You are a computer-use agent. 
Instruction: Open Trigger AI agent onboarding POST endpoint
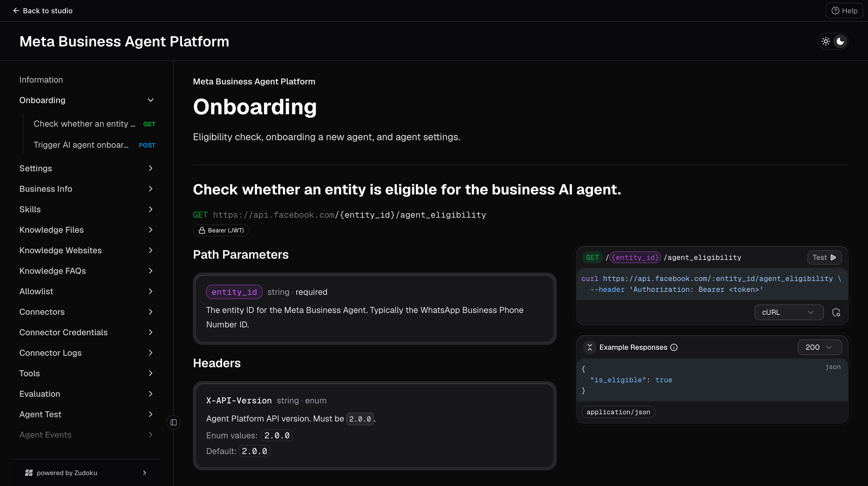pos(94,145)
